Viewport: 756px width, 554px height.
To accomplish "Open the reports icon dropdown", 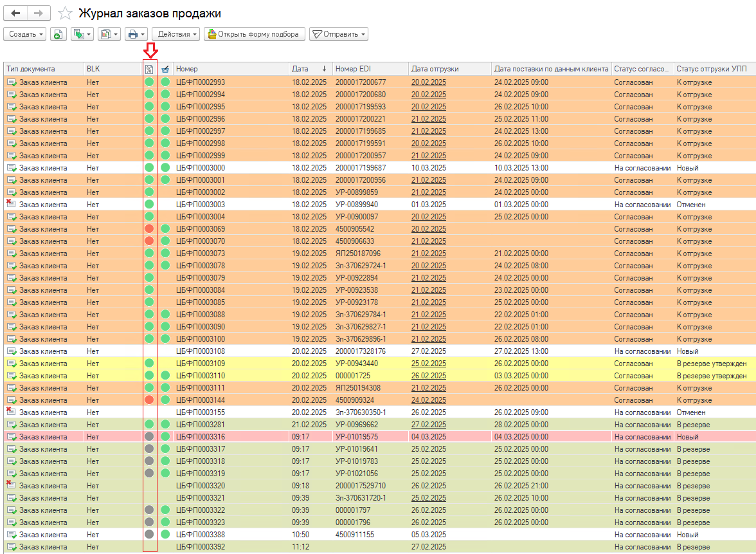I will point(109,34).
